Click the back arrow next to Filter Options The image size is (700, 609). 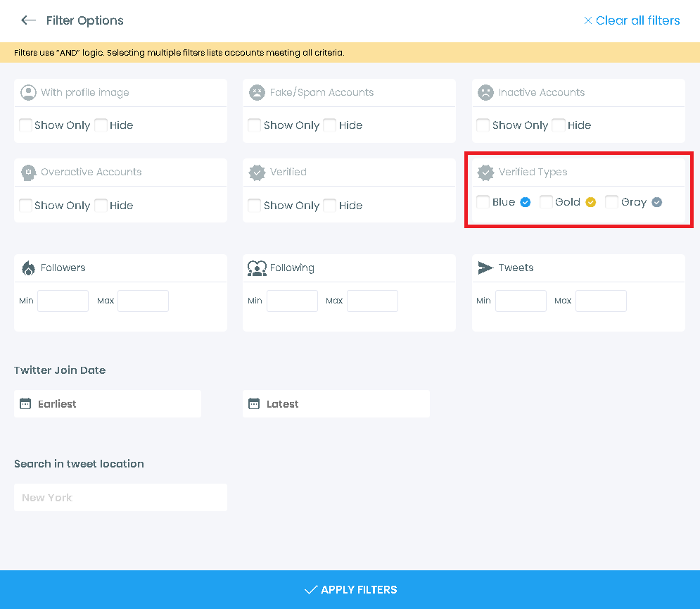(x=28, y=20)
